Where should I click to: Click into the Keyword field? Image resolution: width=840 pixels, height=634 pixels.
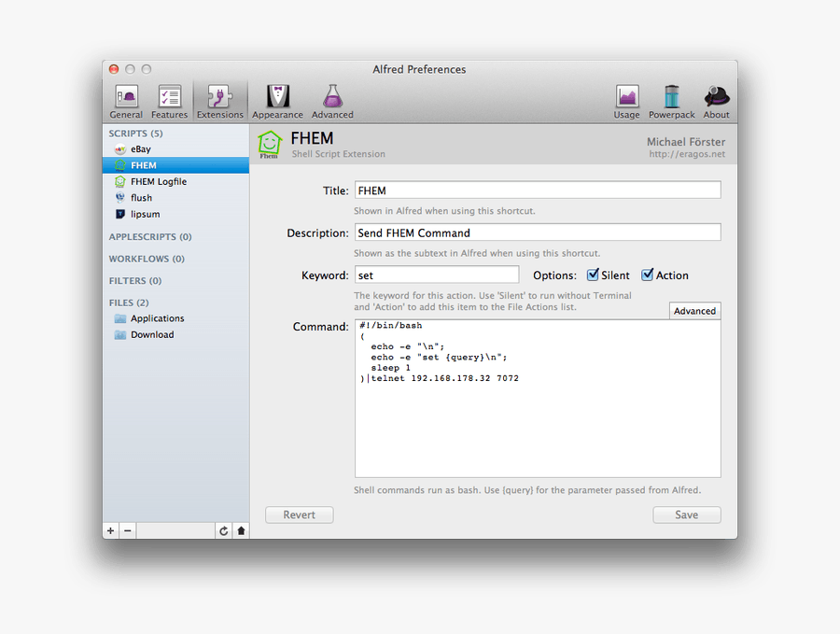437,275
